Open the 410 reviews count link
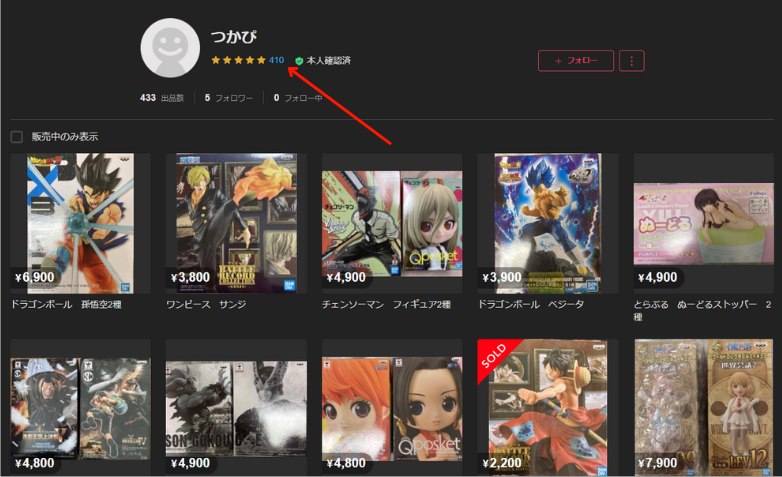782x477 pixels. click(276, 60)
